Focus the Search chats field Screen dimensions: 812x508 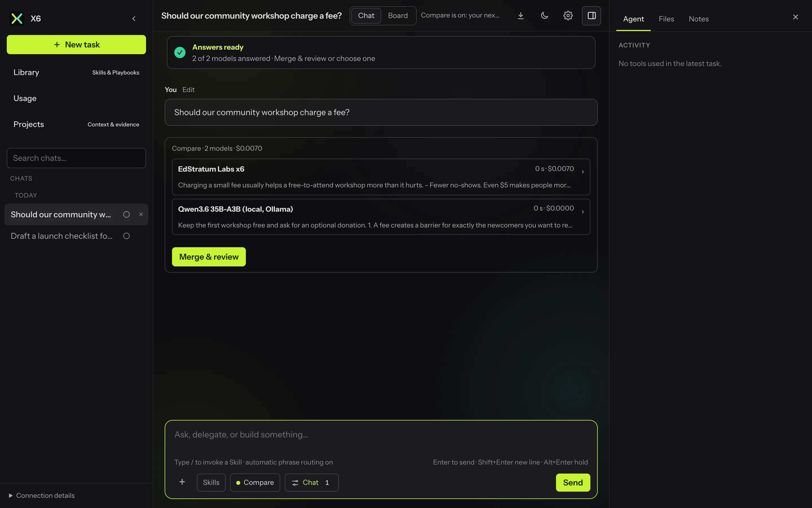point(76,158)
